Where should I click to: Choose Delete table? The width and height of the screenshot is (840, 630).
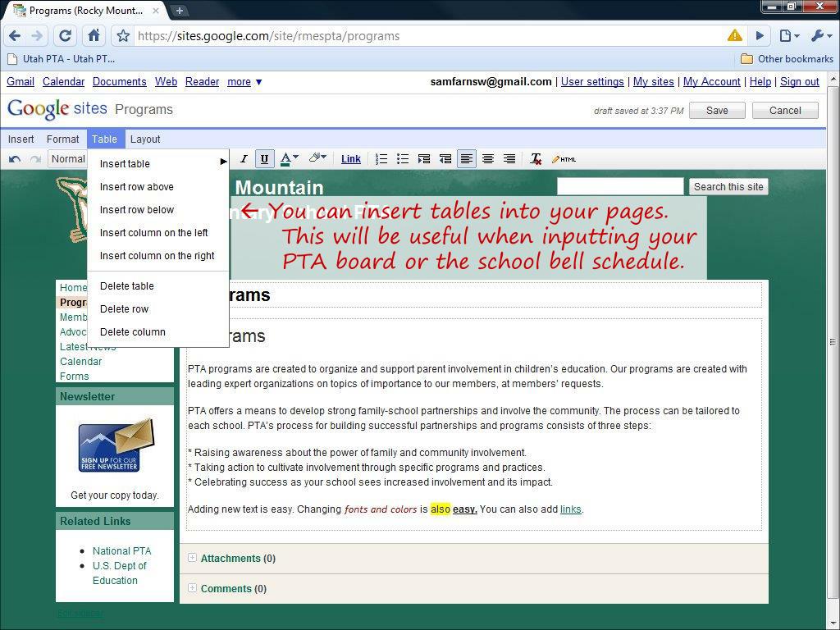[x=158, y=285]
